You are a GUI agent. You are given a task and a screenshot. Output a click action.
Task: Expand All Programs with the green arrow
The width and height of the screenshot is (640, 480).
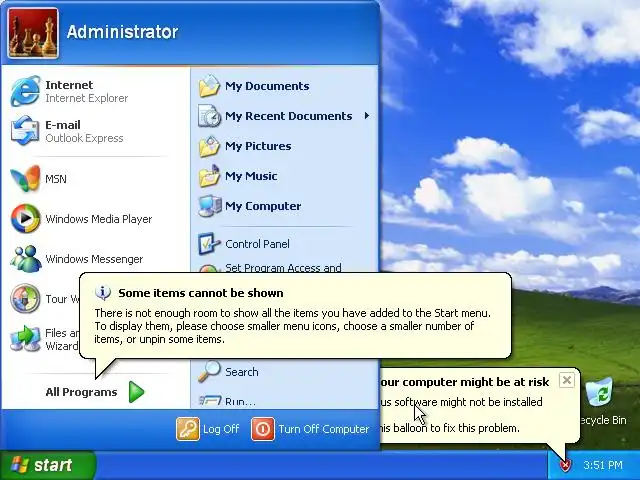pos(137,392)
